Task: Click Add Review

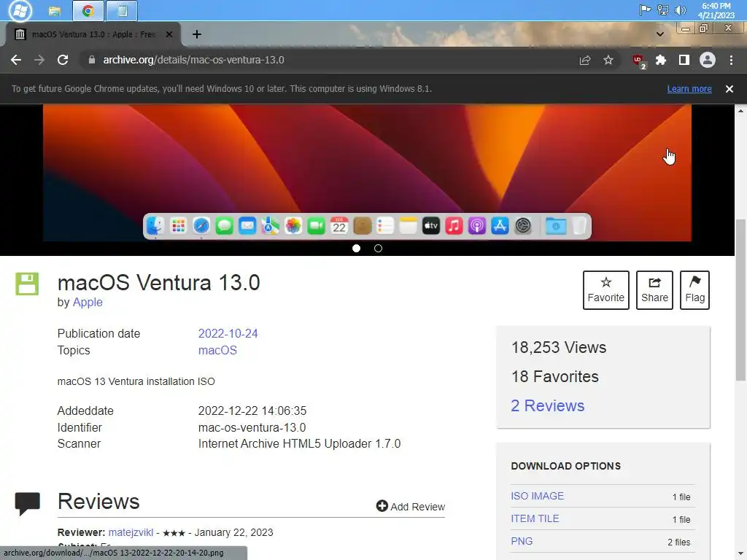Action: click(x=411, y=506)
